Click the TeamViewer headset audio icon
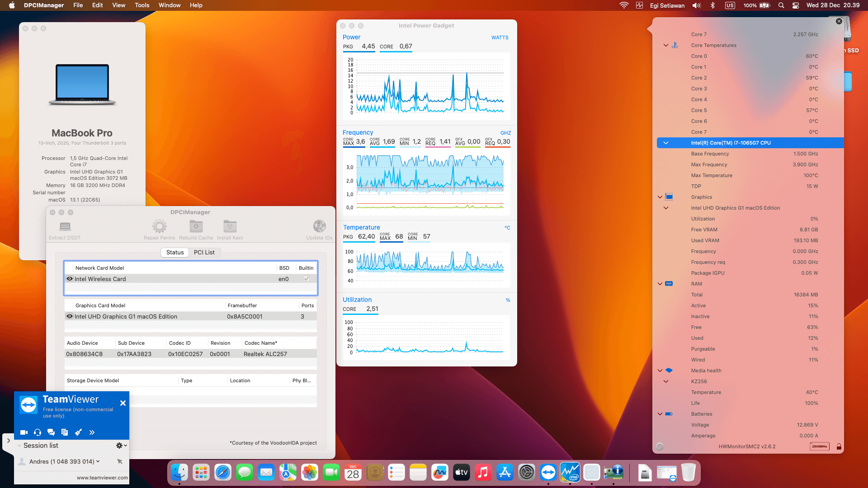Image resolution: width=868 pixels, height=488 pixels. click(x=38, y=432)
